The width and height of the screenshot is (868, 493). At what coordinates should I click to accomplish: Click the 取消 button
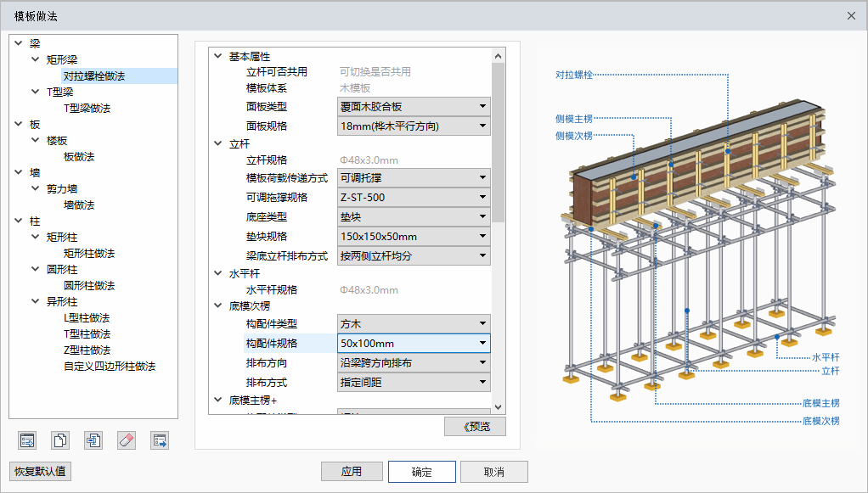click(x=493, y=472)
